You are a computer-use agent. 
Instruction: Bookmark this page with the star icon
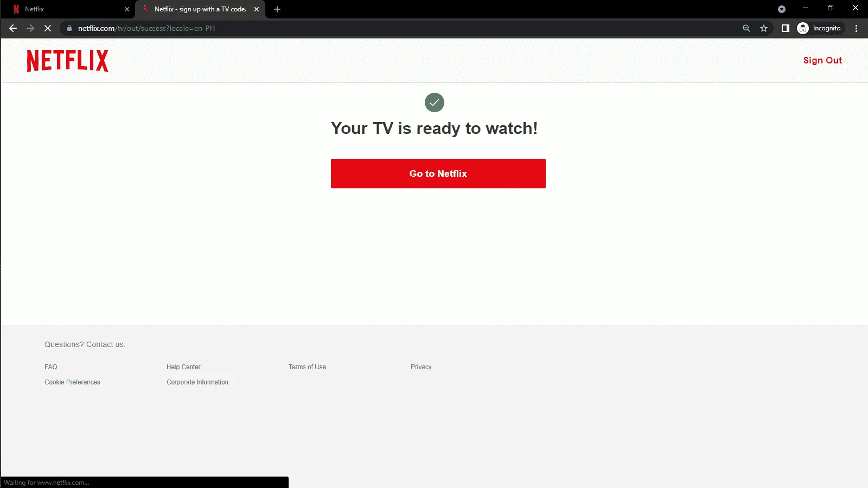tap(764, 28)
